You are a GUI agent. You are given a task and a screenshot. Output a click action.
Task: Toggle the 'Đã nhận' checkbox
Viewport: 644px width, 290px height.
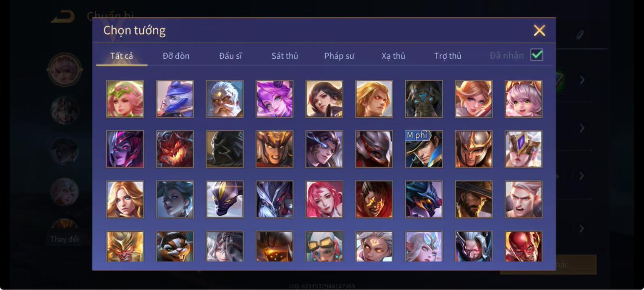[537, 55]
